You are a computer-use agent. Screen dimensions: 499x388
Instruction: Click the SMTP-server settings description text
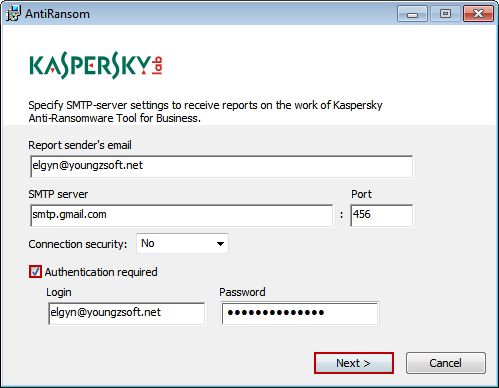click(205, 111)
